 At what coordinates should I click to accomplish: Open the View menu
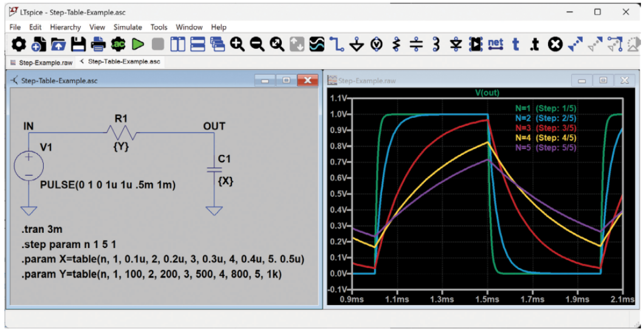(x=97, y=27)
